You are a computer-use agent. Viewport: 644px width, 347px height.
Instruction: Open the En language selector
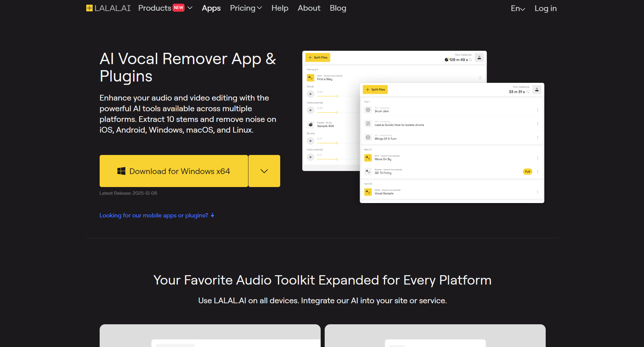pos(518,9)
